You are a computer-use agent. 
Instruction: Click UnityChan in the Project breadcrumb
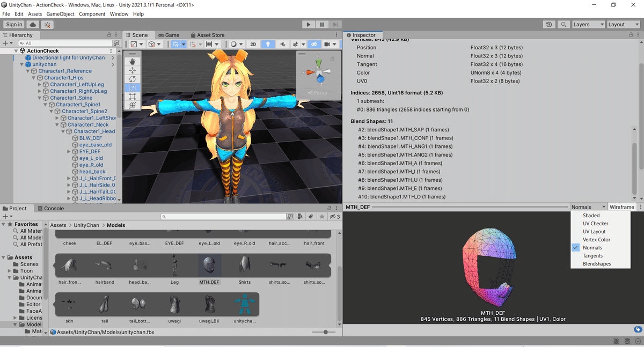click(87, 225)
